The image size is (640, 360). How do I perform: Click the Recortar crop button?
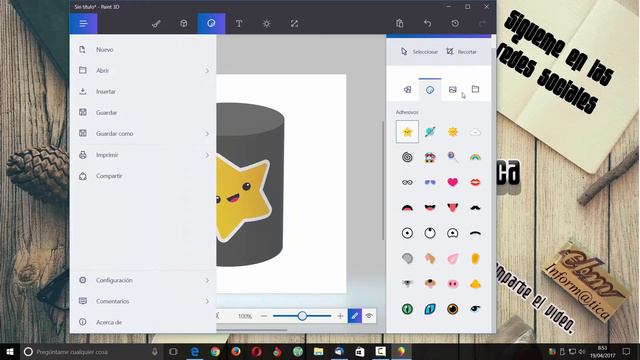tap(461, 52)
